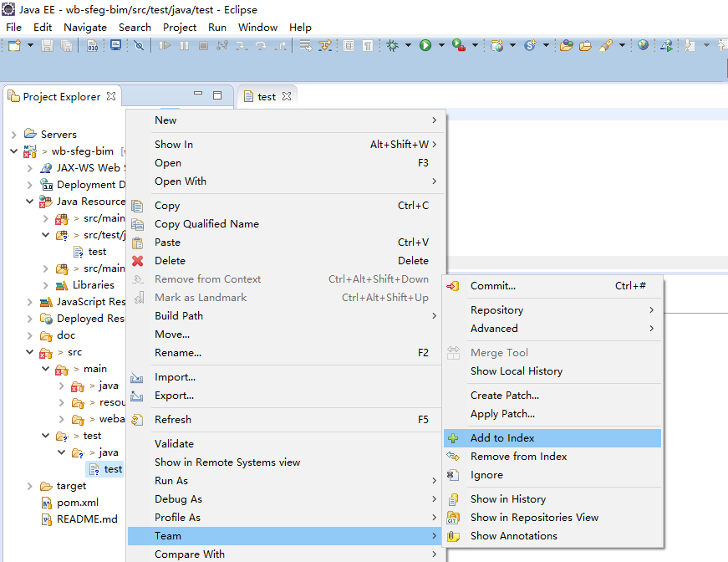Viewport: 728px width, 562px height.
Task: Choose Paste from the context menu
Action: pos(285,243)
